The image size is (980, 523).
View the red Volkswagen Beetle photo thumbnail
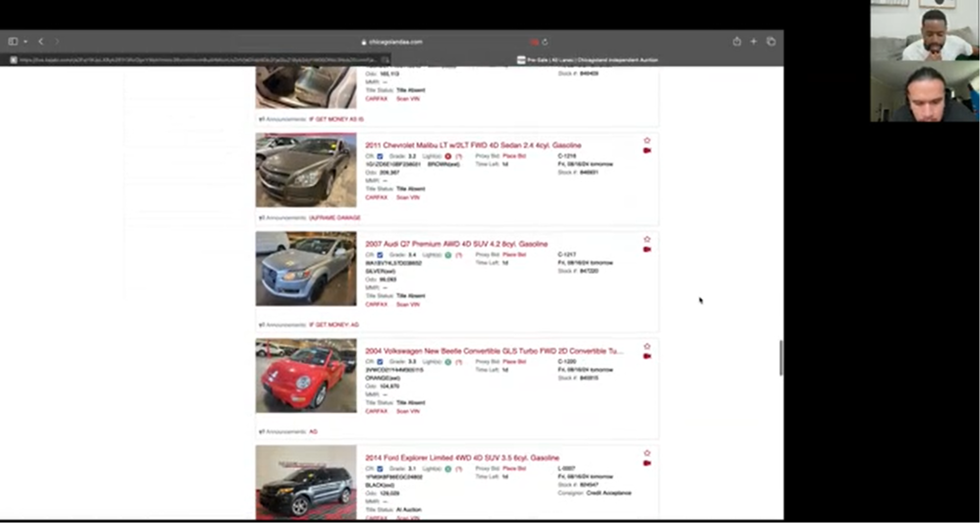(x=306, y=376)
